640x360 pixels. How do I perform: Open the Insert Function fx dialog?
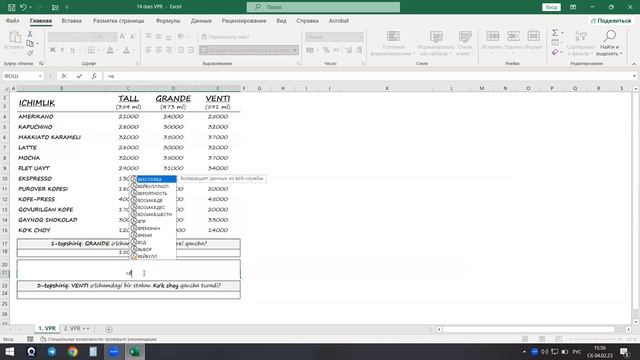tap(94, 76)
